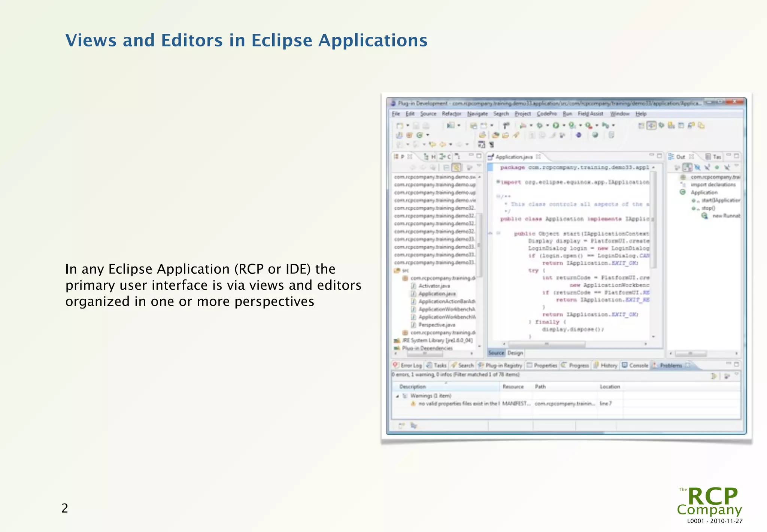Click the Location column header
The width and height of the screenshot is (767, 532).
[x=610, y=386]
